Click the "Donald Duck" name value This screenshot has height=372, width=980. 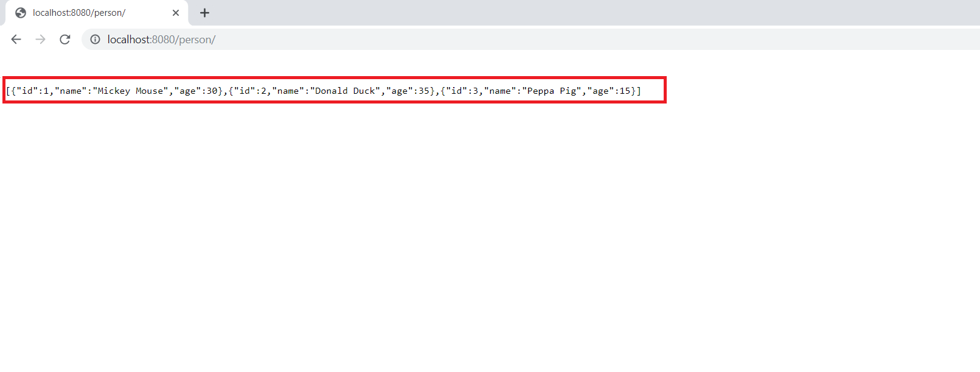[x=345, y=91]
